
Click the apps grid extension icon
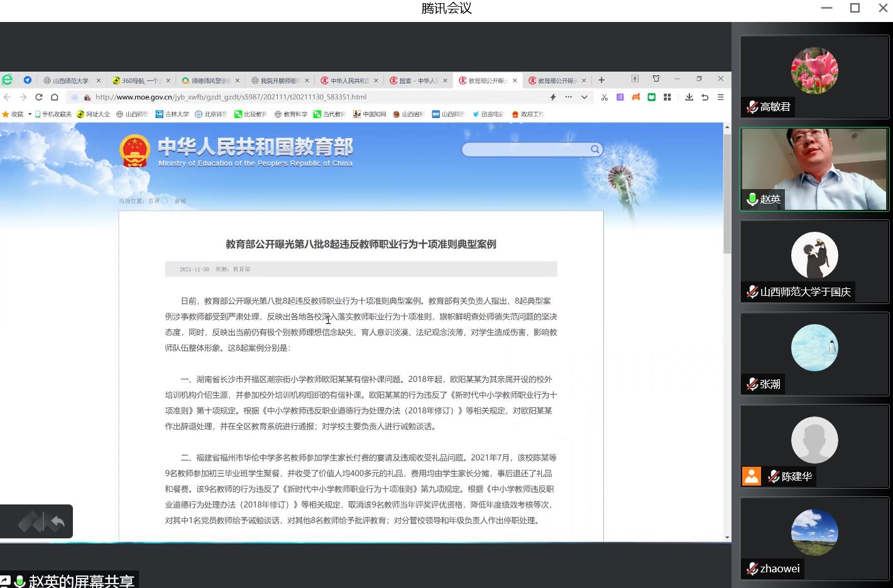[x=667, y=97]
